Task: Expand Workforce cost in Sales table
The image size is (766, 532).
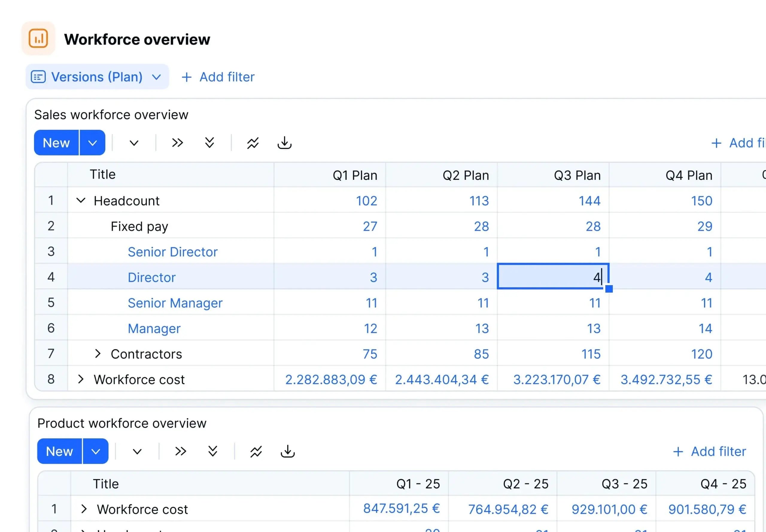Action: point(81,379)
